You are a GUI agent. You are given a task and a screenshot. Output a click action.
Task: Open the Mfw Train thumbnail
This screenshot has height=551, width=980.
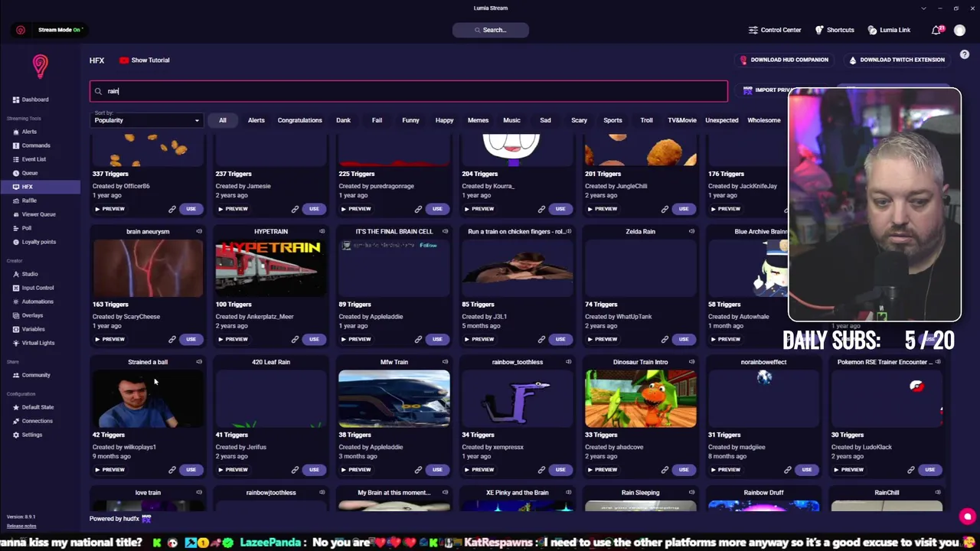click(x=394, y=399)
